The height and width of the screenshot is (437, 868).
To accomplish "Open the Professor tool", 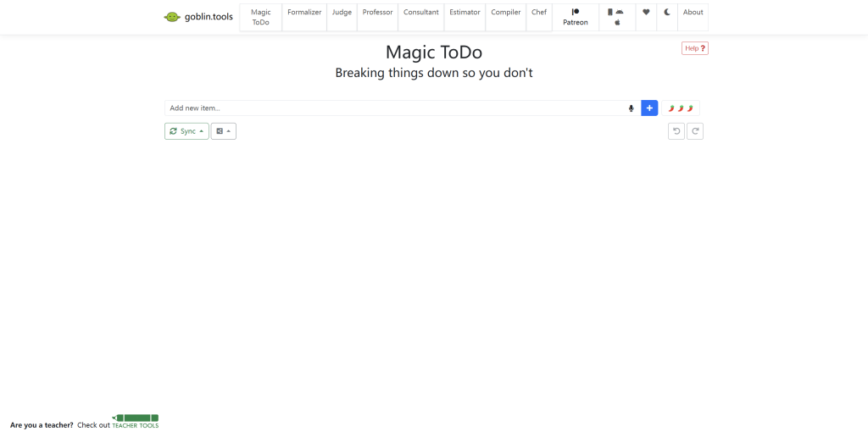I will click(x=377, y=17).
